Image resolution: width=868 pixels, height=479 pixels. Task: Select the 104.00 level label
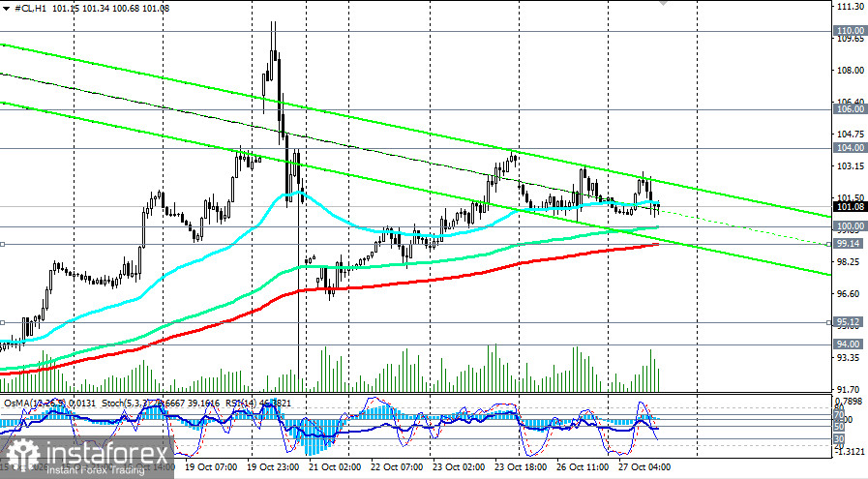[x=850, y=148]
